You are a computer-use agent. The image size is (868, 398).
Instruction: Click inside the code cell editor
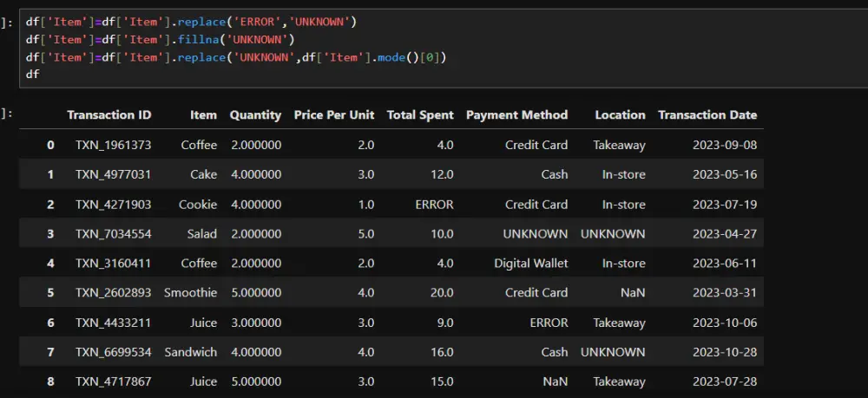point(444,49)
